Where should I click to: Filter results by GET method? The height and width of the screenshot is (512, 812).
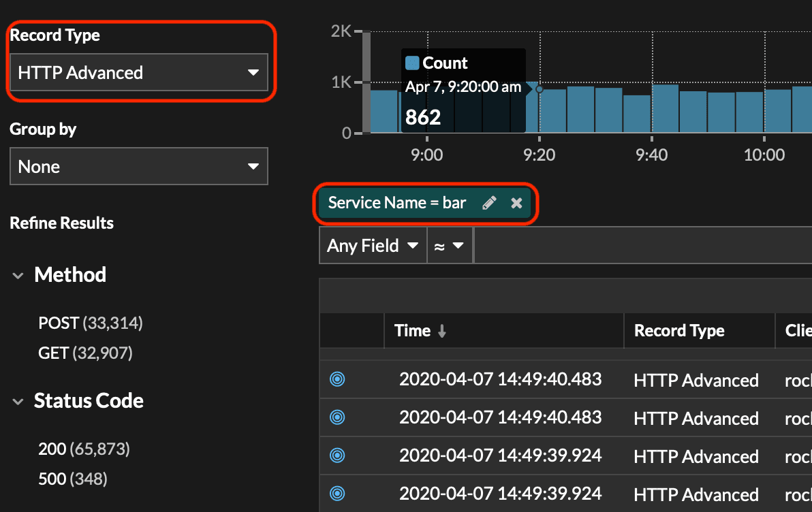85,353
